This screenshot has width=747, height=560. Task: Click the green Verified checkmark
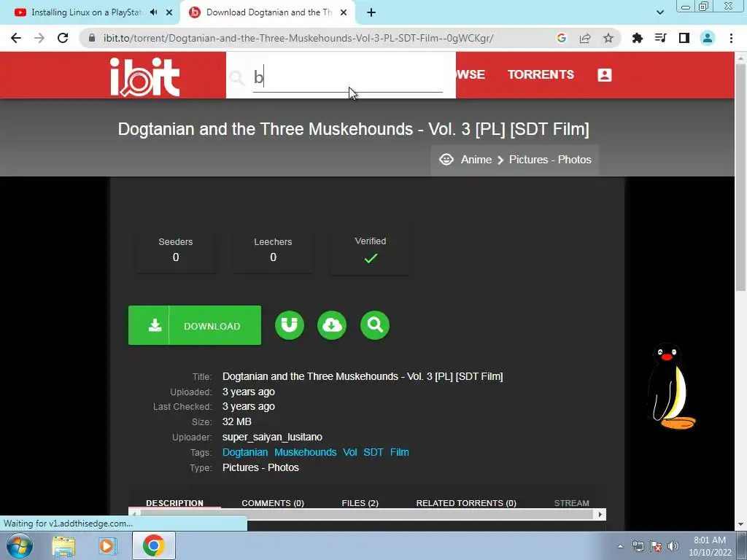click(371, 258)
